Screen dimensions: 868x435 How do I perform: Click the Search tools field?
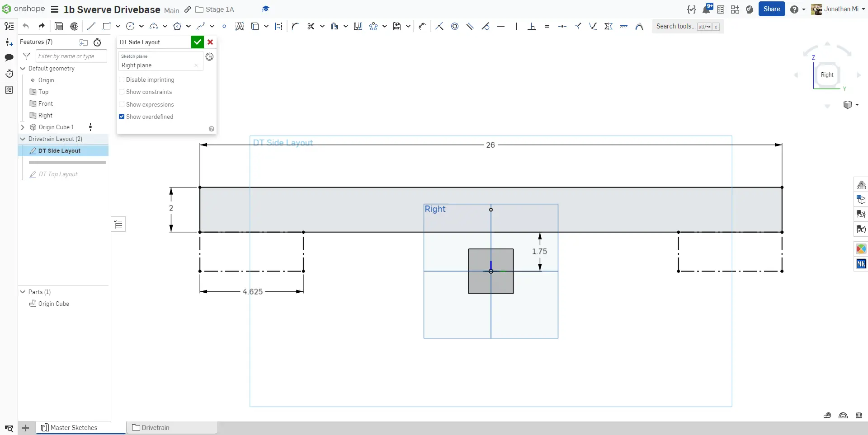coord(675,26)
